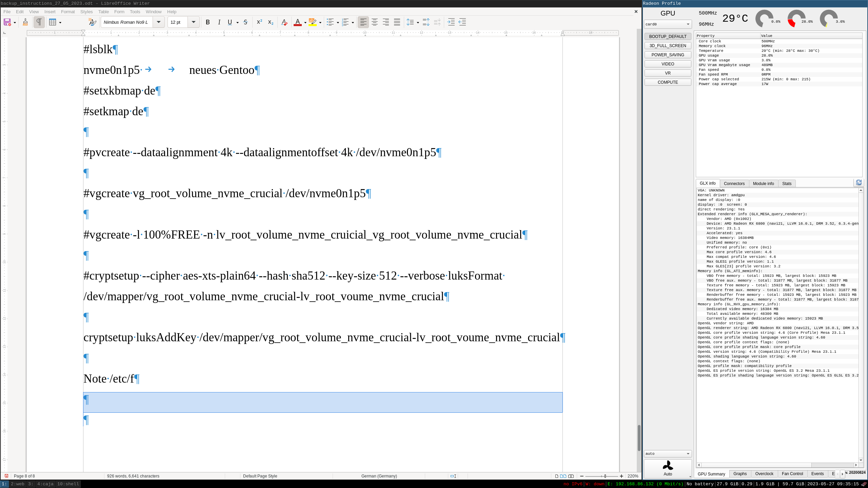Click the word count in status bar

click(x=133, y=476)
